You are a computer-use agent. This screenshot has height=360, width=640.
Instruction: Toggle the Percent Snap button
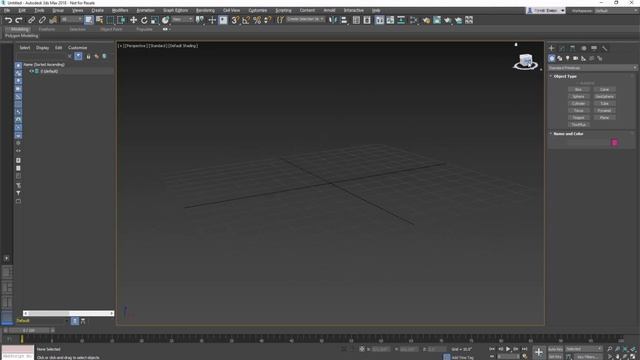257,20
